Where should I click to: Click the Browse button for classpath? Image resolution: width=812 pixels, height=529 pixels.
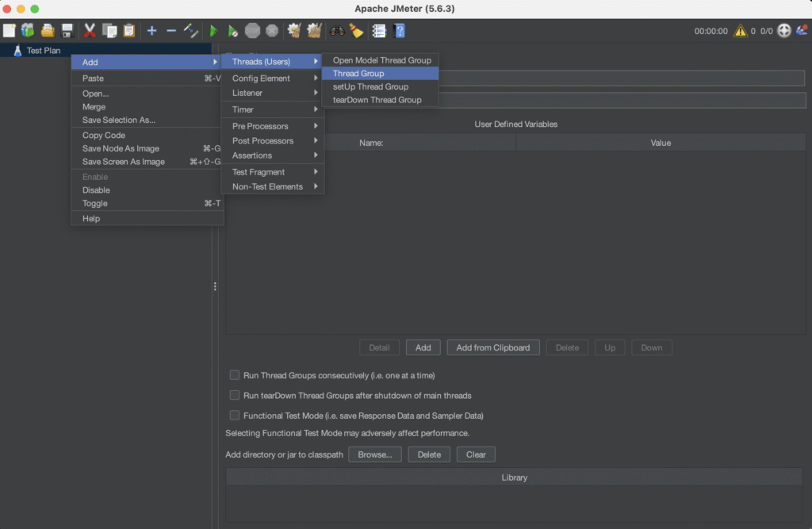(374, 454)
